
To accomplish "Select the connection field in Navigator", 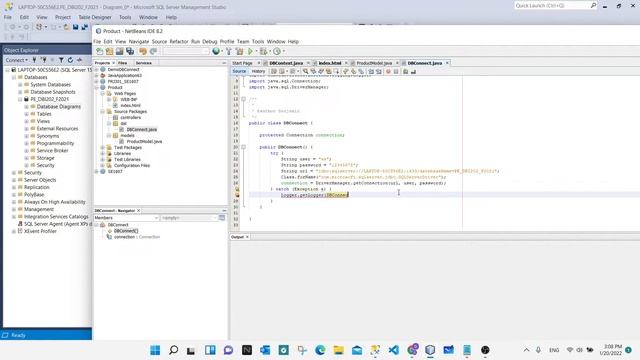I will tap(137, 237).
